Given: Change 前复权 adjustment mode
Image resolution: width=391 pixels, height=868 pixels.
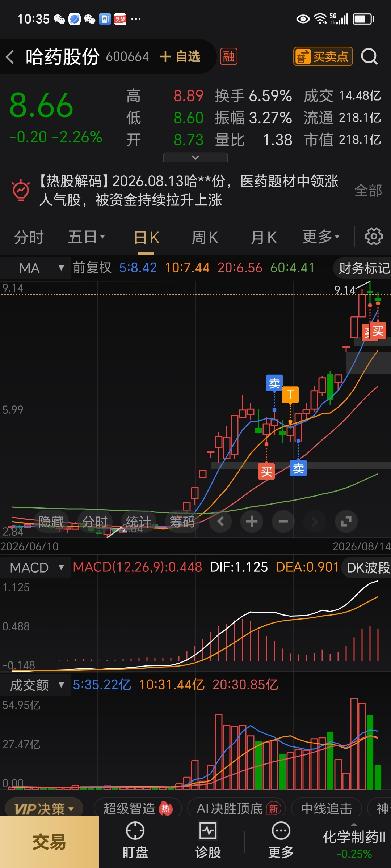Looking at the screenshot, I should click(x=92, y=268).
